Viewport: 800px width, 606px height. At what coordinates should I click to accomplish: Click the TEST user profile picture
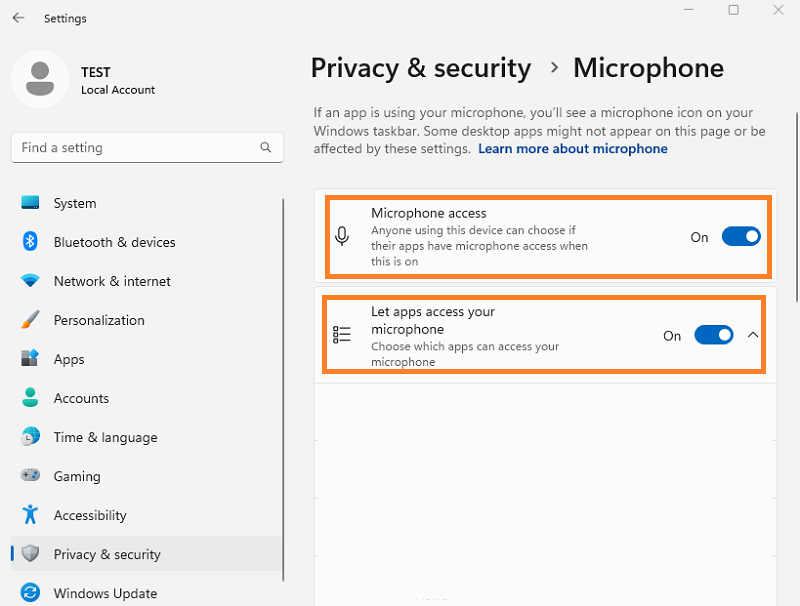(x=40, y=79)
